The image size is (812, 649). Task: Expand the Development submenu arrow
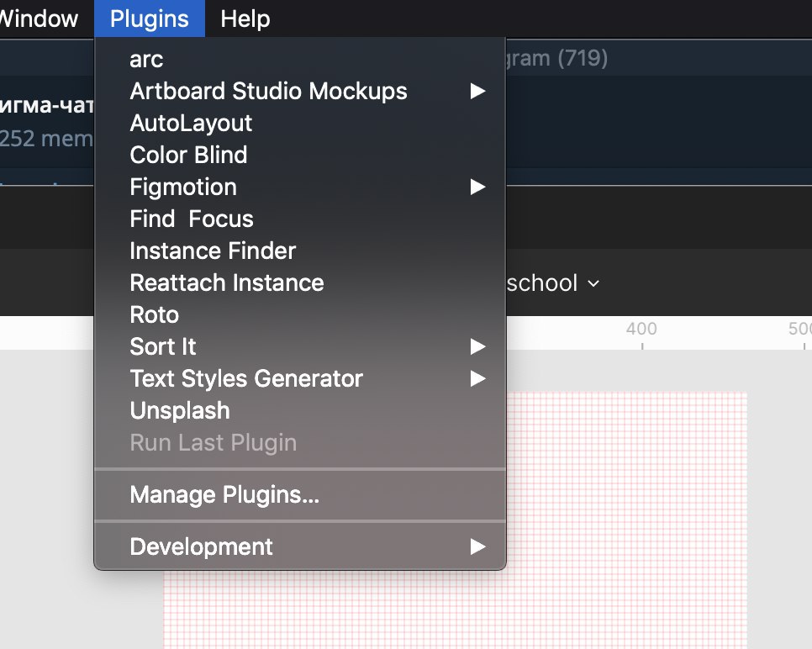pos(477,547)
